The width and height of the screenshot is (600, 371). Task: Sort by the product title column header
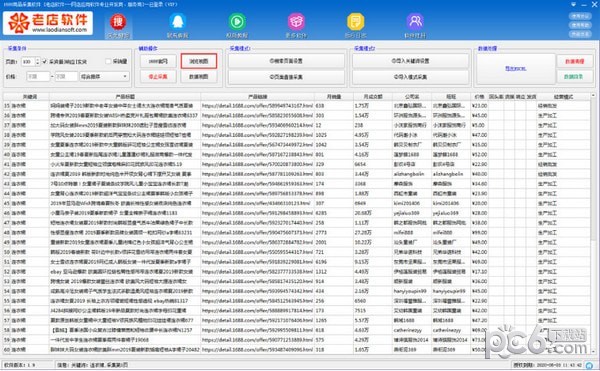pyautogui.click(x=125, y=97)
